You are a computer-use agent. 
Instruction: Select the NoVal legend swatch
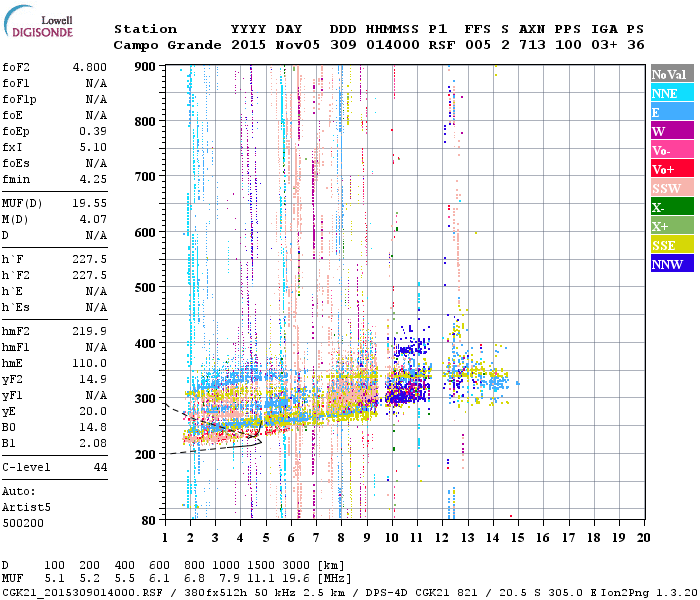coord(672,74)
